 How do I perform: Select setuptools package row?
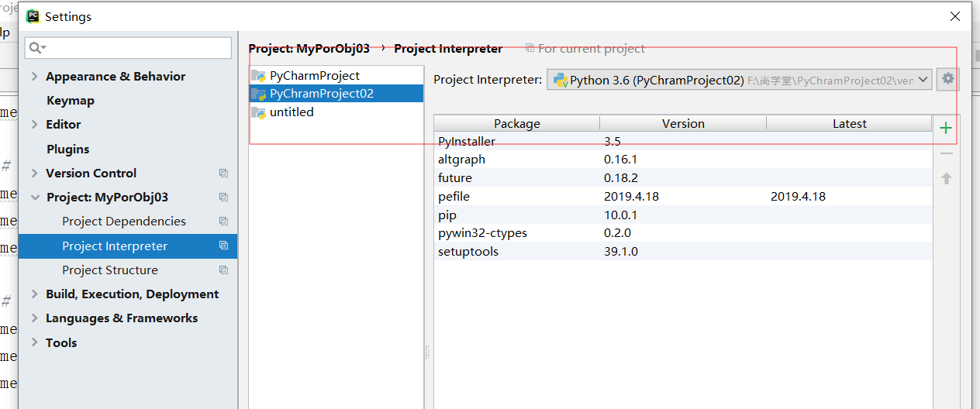tap(683, 252)
